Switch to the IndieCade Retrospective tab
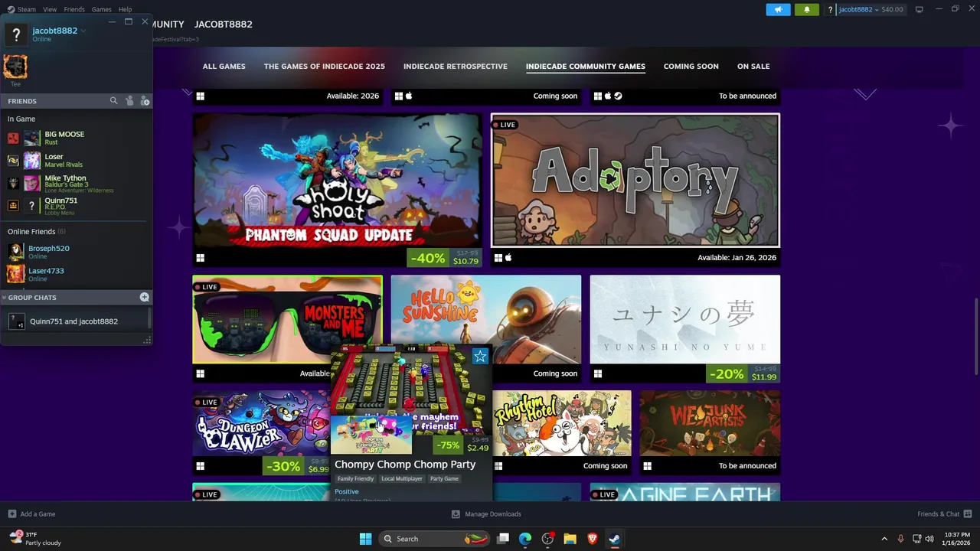The width and height of the screenshot is (980, 551). [456, 66]
